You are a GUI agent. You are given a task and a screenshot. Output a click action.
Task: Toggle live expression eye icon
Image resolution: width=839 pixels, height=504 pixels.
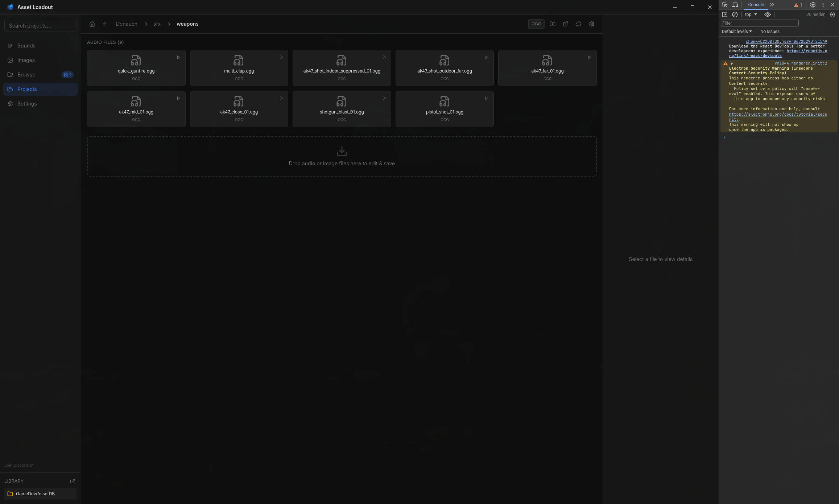point(768,15)
